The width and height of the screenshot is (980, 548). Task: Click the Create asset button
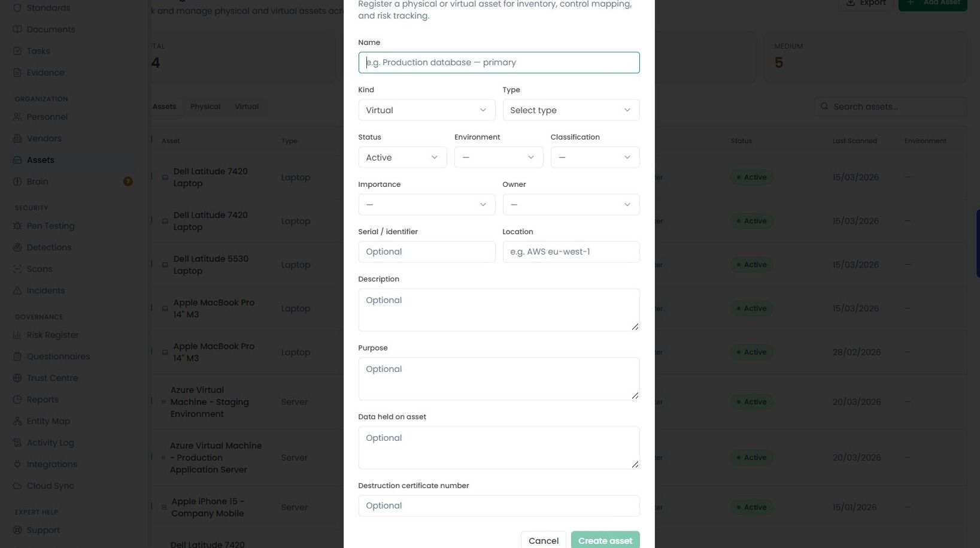605,540
